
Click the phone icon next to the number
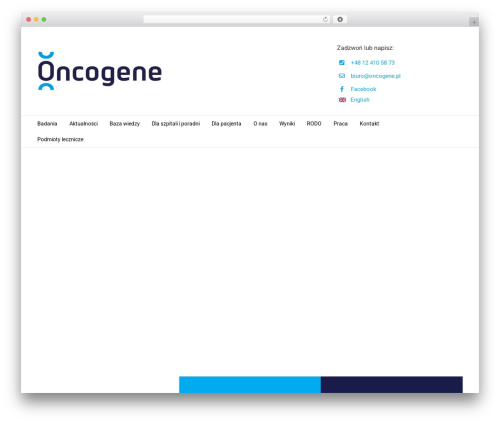coord(342,62)
